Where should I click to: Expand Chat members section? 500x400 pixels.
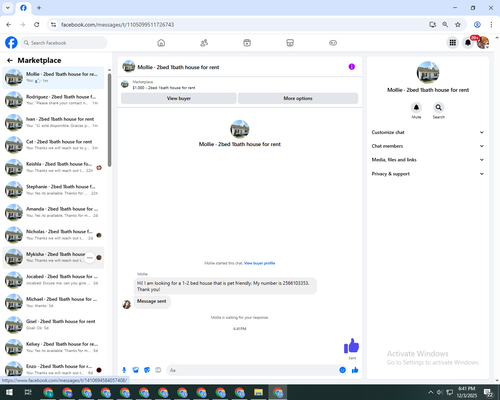[x=428, y=146]
